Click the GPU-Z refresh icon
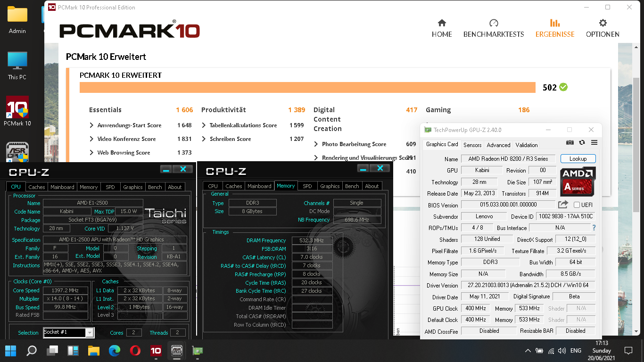 [x=582, y=142]
